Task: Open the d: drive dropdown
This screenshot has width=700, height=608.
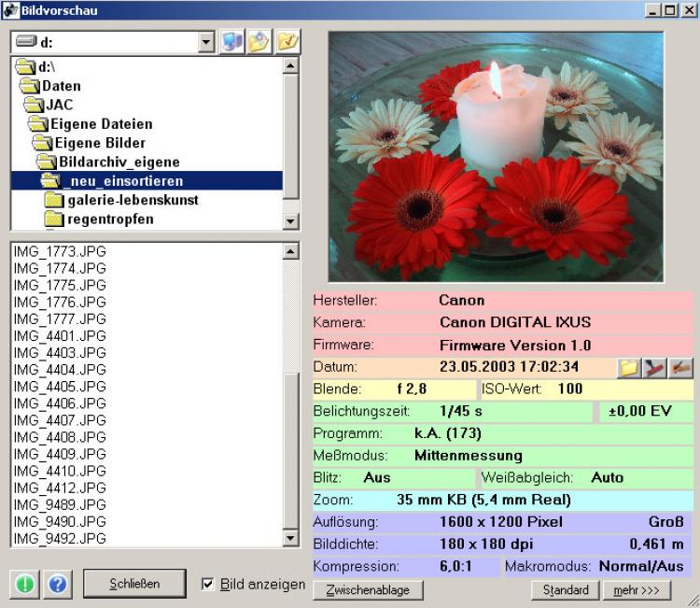Action: tap(206, 42)
